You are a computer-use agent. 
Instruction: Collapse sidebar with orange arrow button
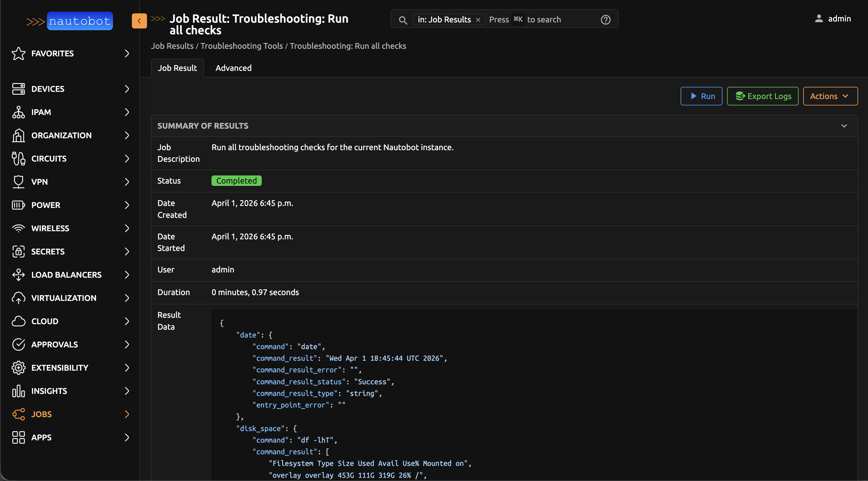(x=139, y=21)
